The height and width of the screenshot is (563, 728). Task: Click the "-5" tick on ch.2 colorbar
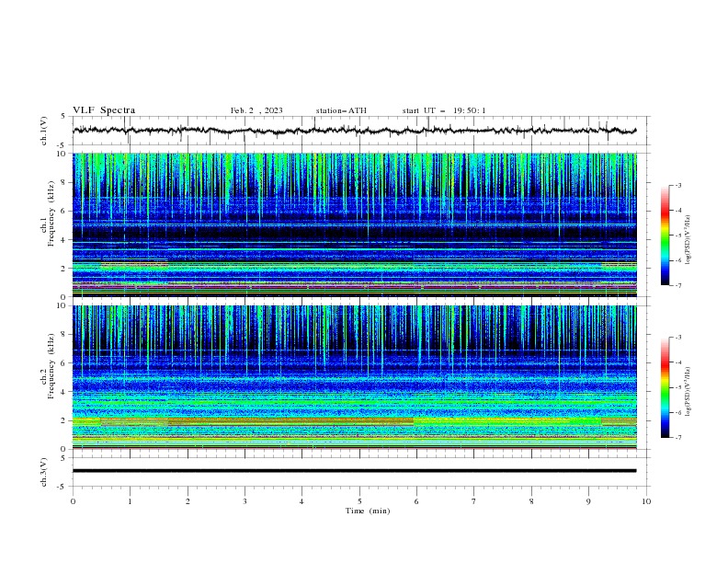click(677, 387)
